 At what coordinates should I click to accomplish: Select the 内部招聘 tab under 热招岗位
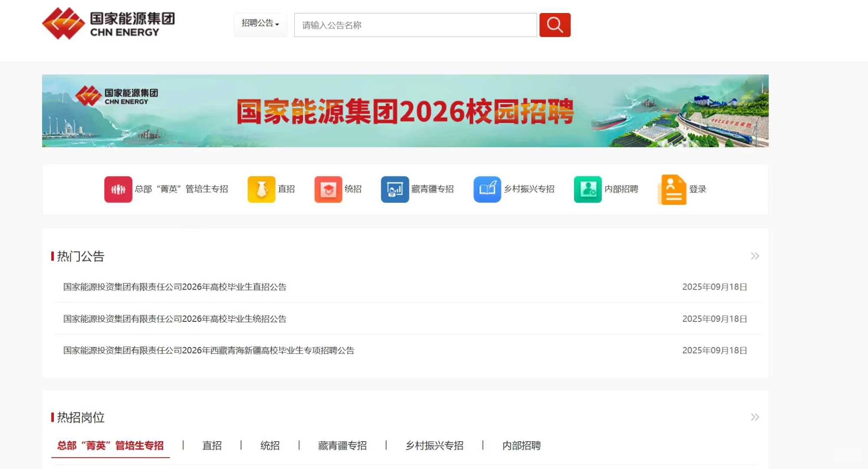(x=521, y=446)
